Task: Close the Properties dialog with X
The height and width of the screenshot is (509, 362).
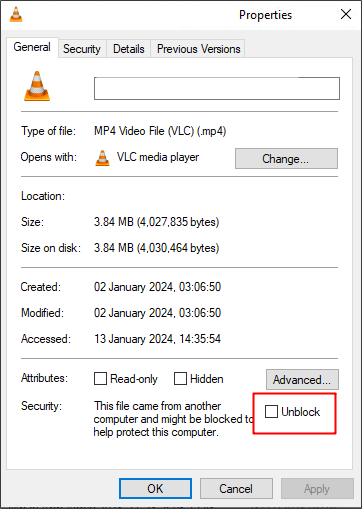Action: pos(346,14)
